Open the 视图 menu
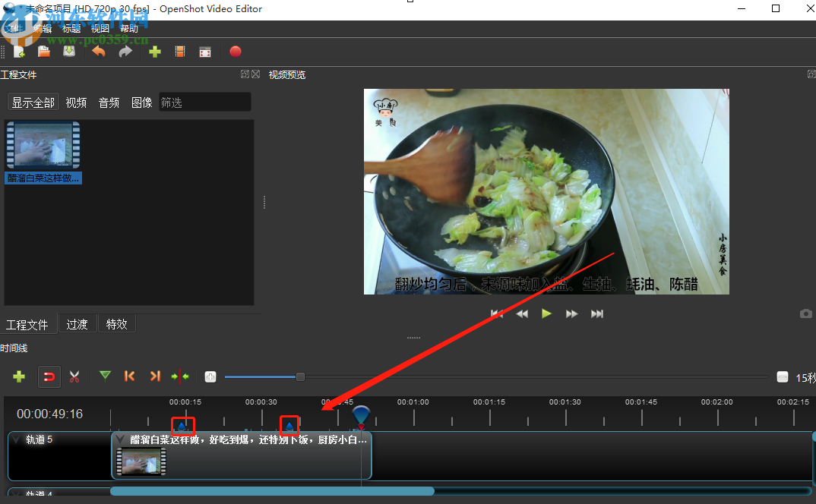Viewport: 816px width, 504px height. tap(100, 29)
